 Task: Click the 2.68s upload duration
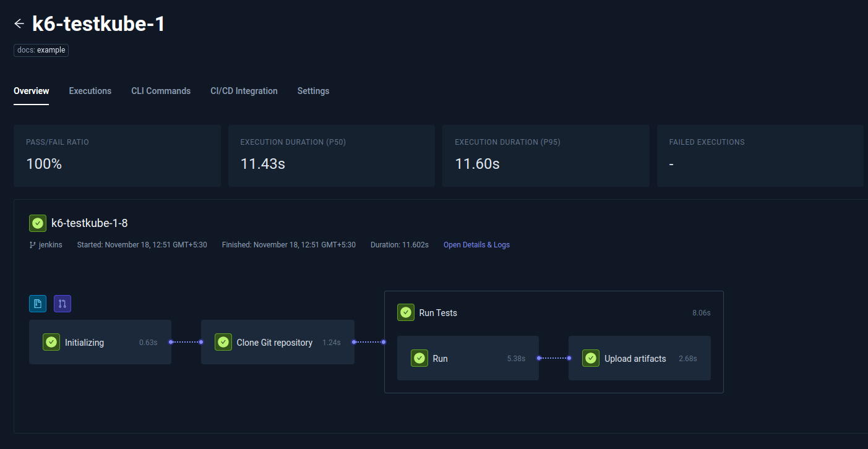688,359
